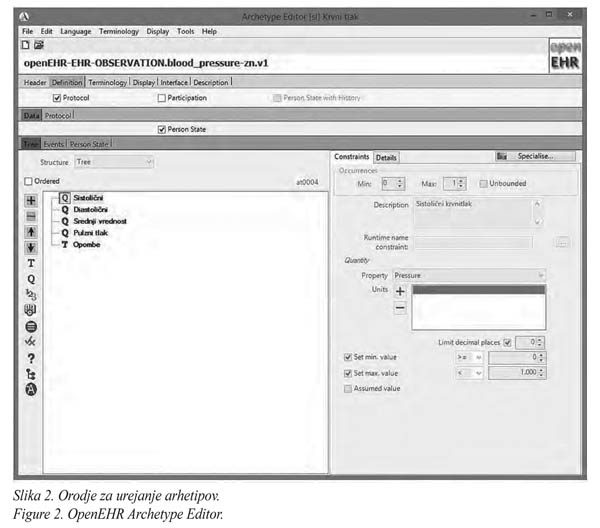Select the boolean check/cross element tool
The image size is (600, 528).
31,341
